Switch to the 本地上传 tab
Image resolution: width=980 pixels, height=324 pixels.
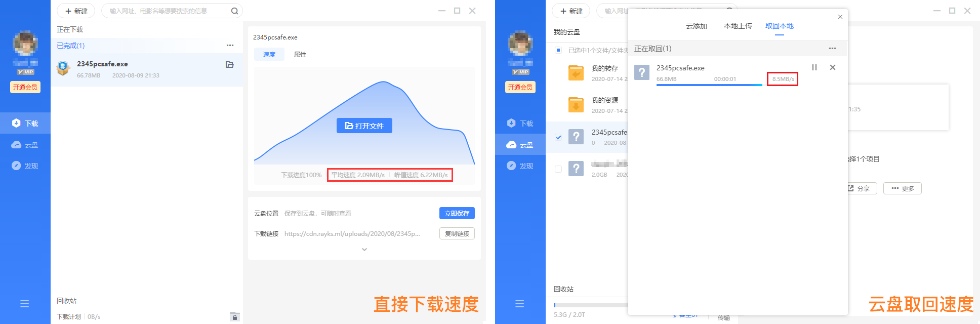[738, 26]
